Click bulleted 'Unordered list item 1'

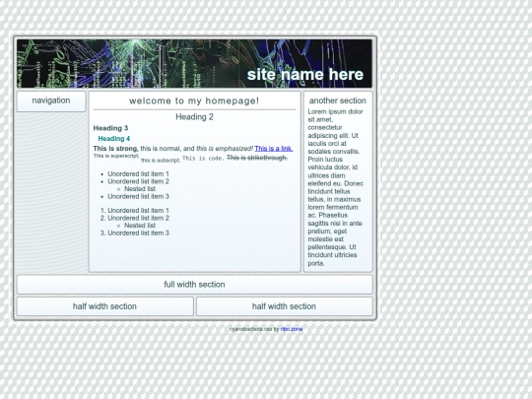click(x=139, y=173)
